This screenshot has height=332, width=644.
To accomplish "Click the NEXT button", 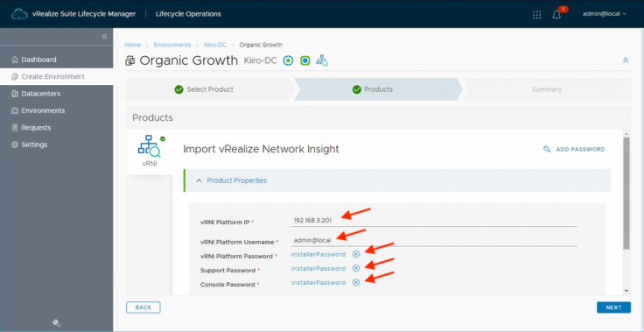I will point(613,307).
